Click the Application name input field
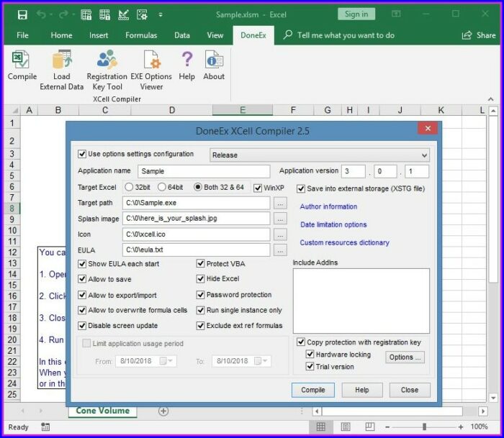 coord(204,171)
